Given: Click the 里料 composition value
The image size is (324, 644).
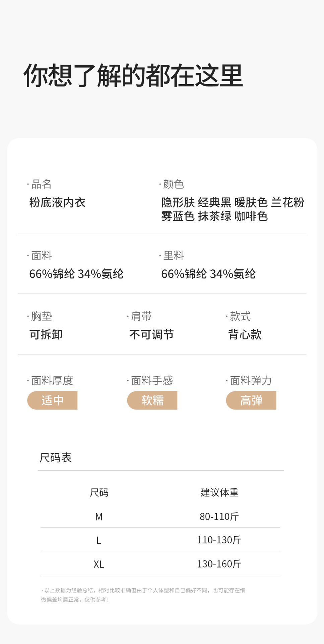Looking at the screenshot, I should (x=208, y=274).
